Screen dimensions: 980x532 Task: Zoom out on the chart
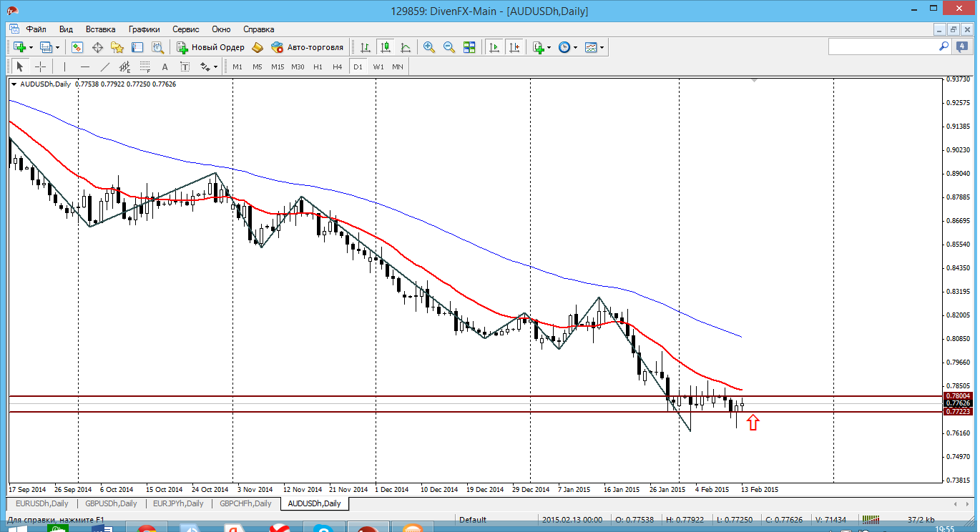(x=449, y=47)
